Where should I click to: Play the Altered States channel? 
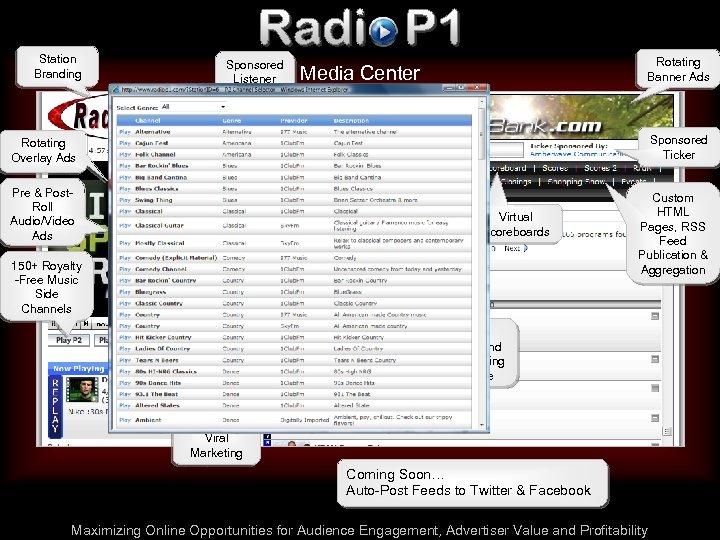click(125, 405)
